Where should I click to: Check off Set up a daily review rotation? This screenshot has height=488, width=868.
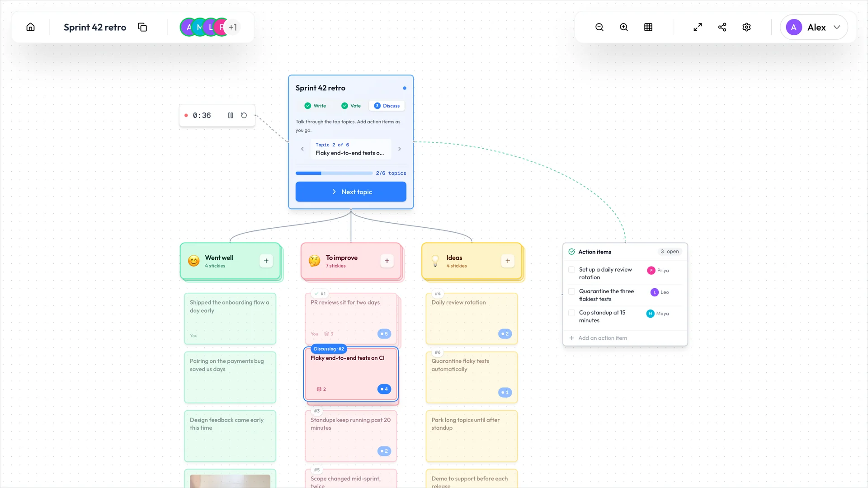[x=571, y=270]
